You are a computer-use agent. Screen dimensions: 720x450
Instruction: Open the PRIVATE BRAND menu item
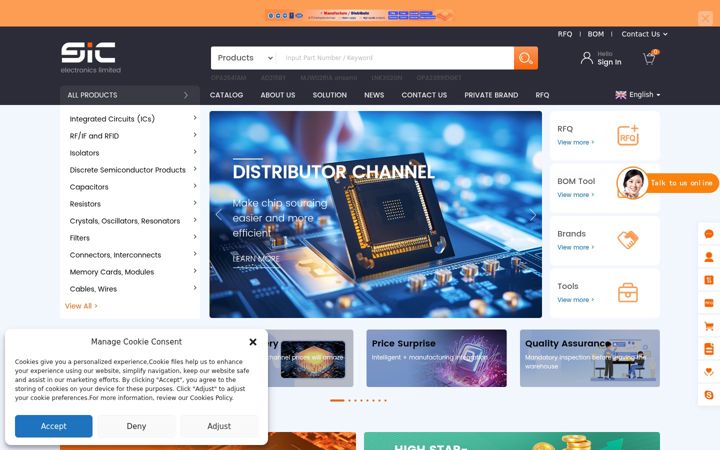point(491,95)
